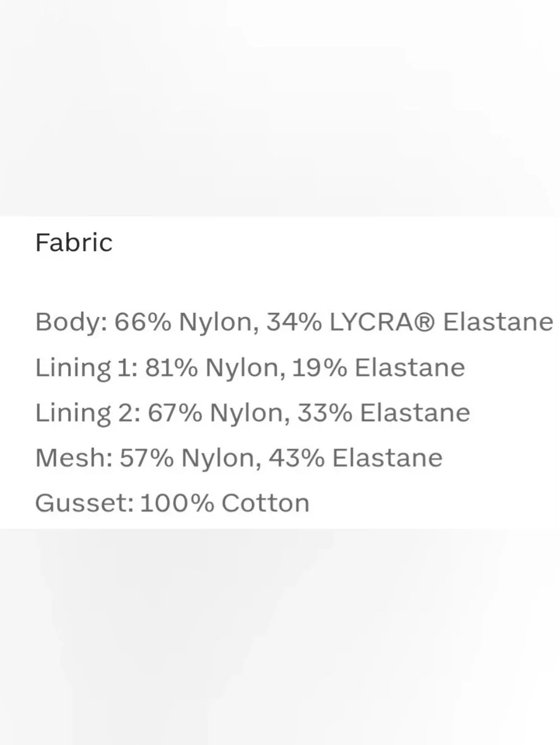The height and width of the screenshot is (745, 560).
Task: Click 43% in the Mesh line
Action: (x=296, y=458)
